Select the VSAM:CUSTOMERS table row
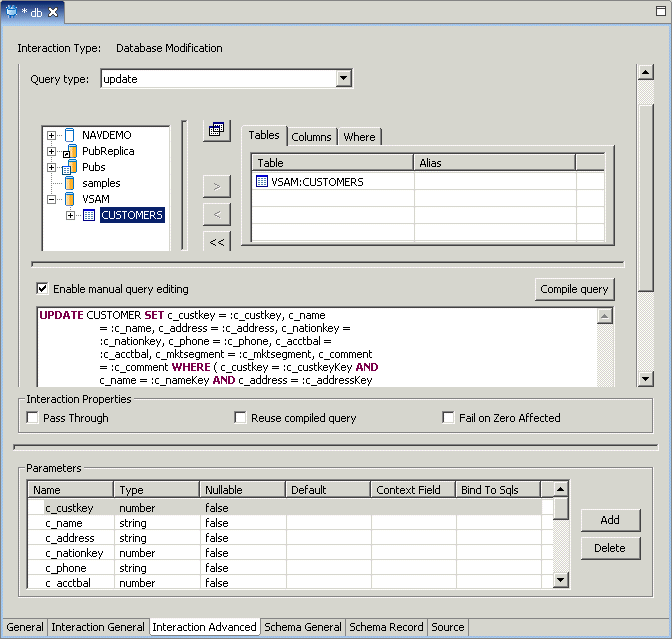Viewport: 672px width, 639px height. click(428, 181)
